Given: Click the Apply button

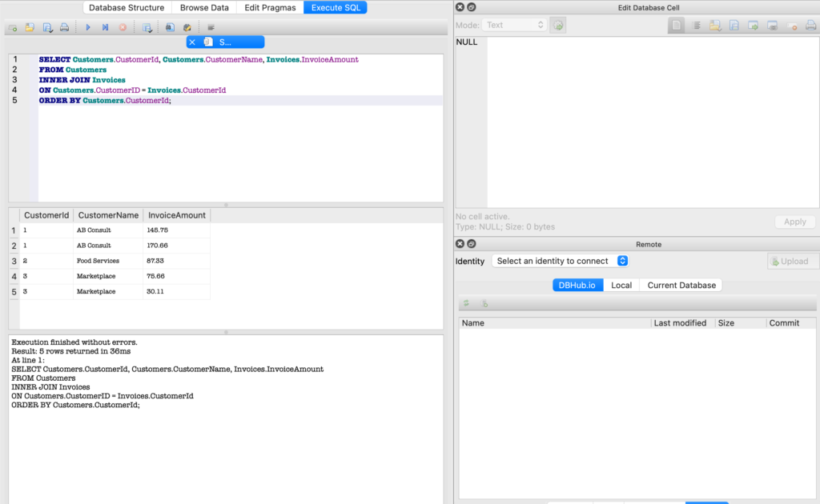Looking at the screenshot, I should (x=794, y=222).
